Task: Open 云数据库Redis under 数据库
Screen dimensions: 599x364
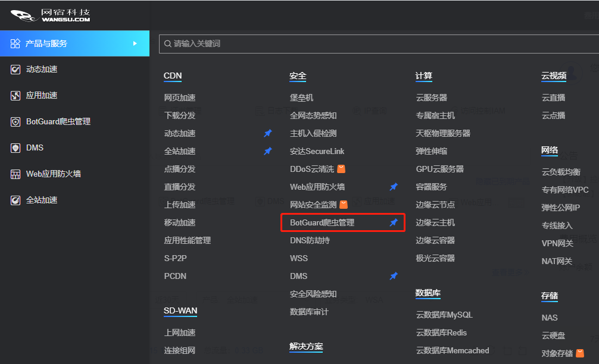Action: 441,332
